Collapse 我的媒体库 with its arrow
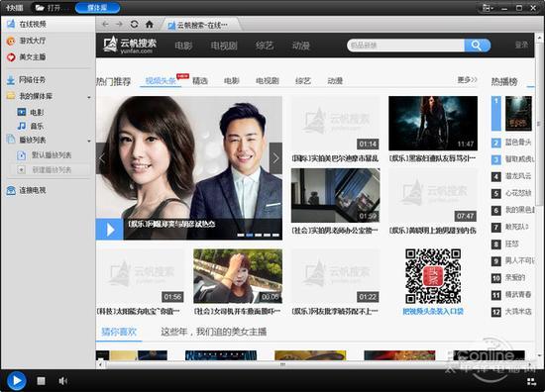Screen dimensions: 545x392 pos(89,97)
